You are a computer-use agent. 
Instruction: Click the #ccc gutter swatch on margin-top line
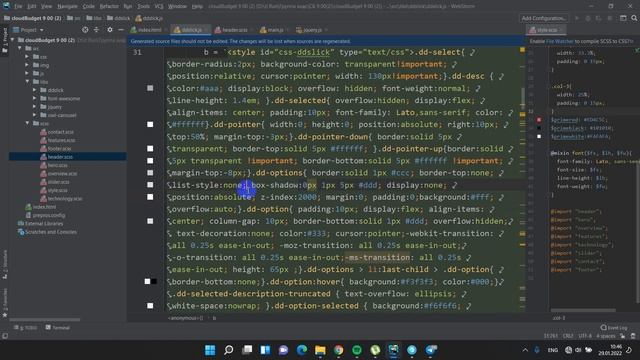coord(150,173)
